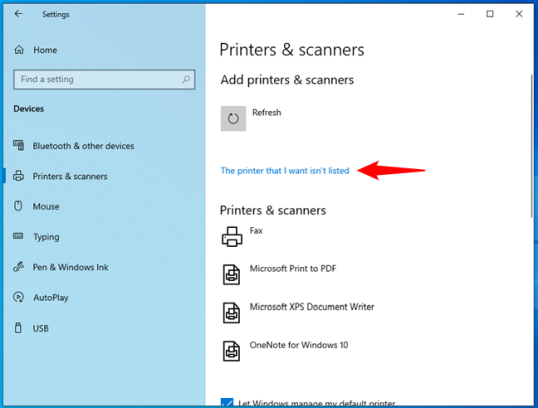This screenshot has width=538, height=408.
Task: Select Microsoft Print to PDF printer
Action: click(293, 268)
